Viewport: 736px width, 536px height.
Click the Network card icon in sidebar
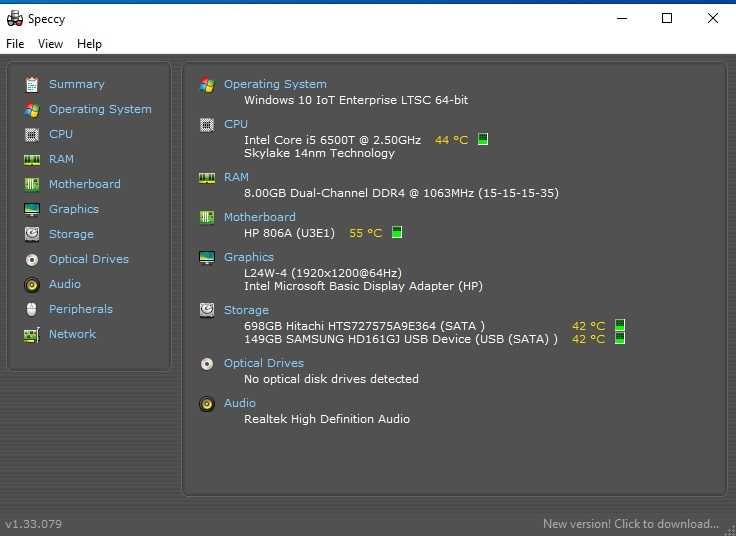tap(32, 335)
